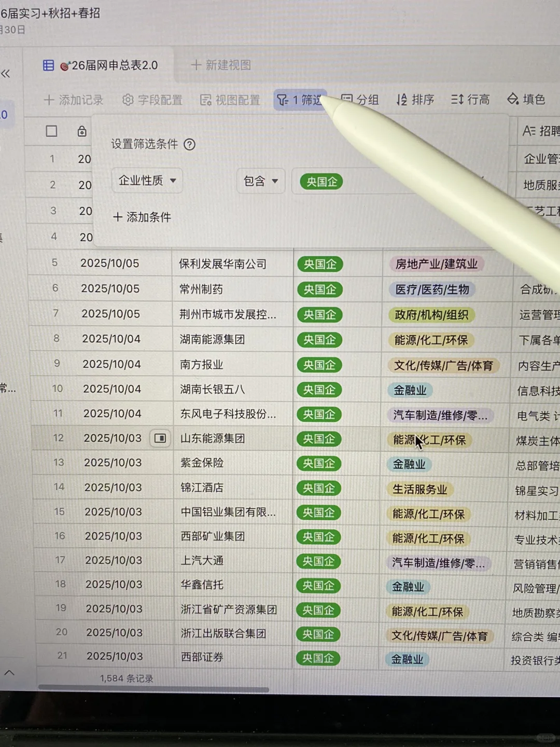This screenshot has height=747, width=560.
Task: Open 行高 row height options
Action: pos(470,99)
